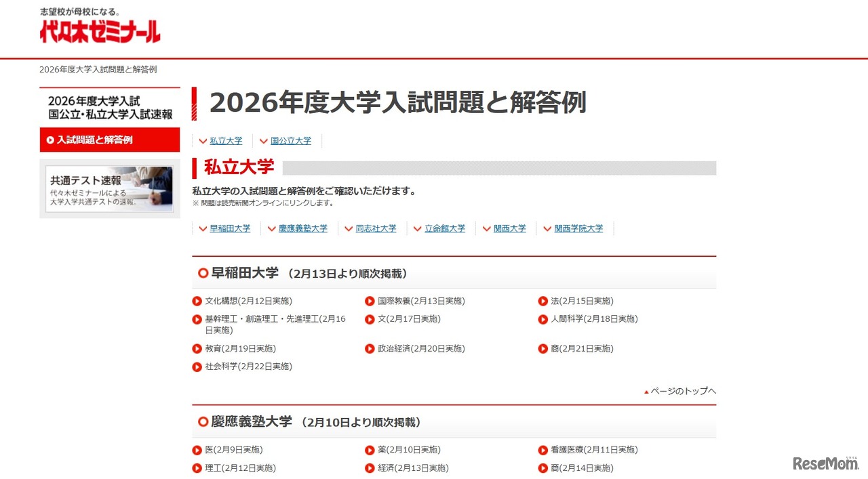Click the red arrow icon beside 国際教養
This screenshot has width=868, height=479.
370,301
